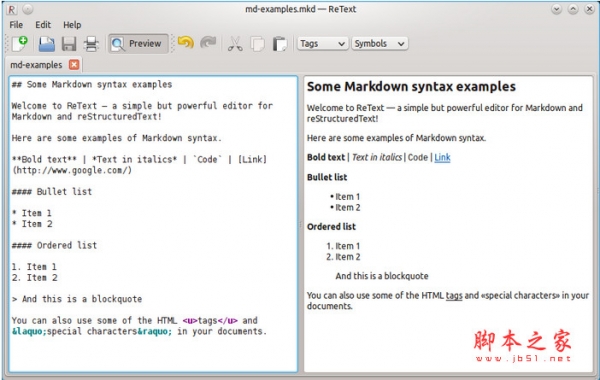Click the 'Bullet list' heading in preview
This screenshot has height=380, width=600.
[327, 177]
